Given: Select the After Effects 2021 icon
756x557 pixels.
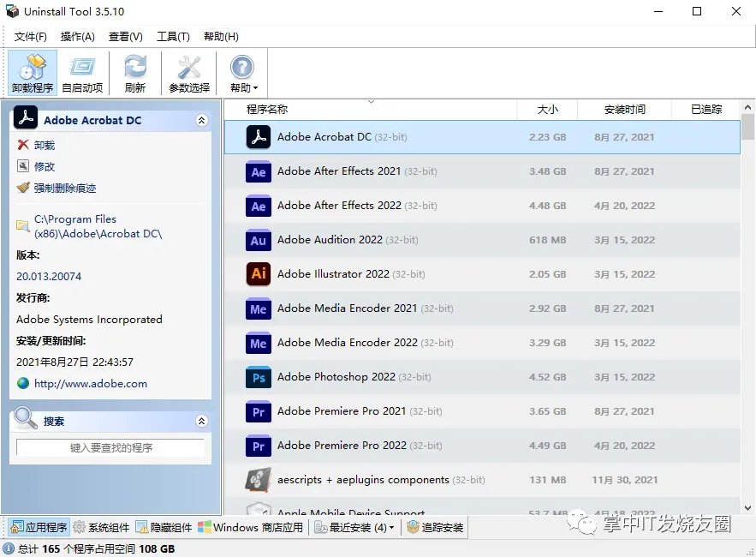Looking at the screenshot, I should 259,171.
